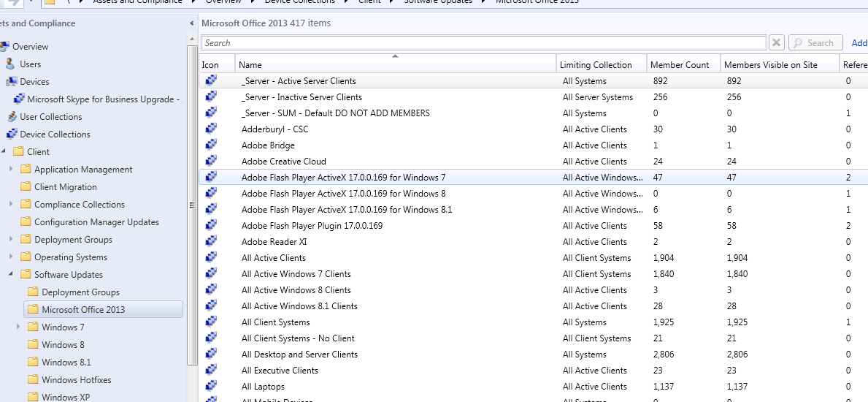Image resolution: width=868 pixels, height=402 pixels.
Task: Collapse the navigation pane with the arrow
Action: [191, 23]
